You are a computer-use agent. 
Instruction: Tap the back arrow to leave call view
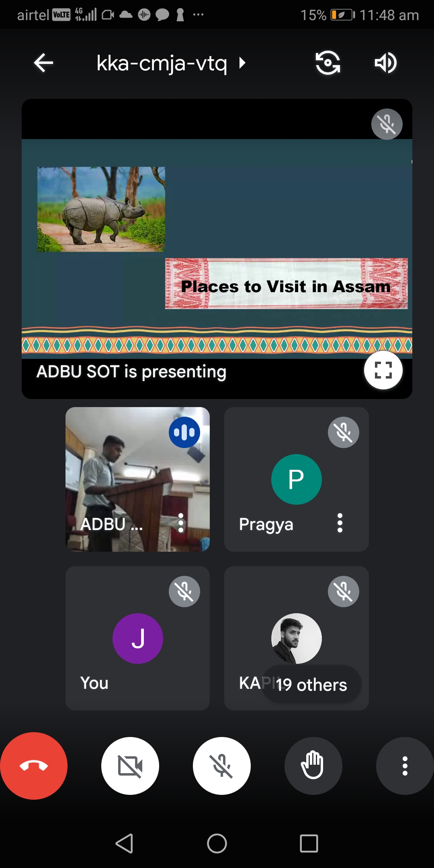point(43,63)
